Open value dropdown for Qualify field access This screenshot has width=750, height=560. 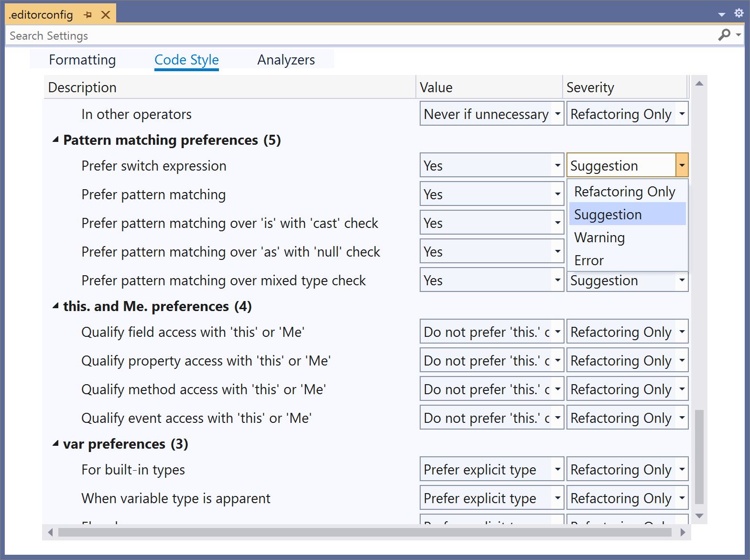(557, 332)
